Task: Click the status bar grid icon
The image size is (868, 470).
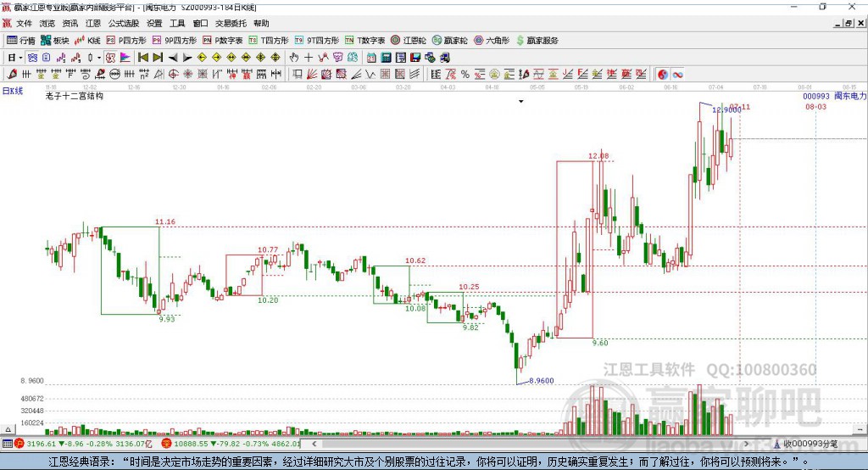Action: (7, 444)
